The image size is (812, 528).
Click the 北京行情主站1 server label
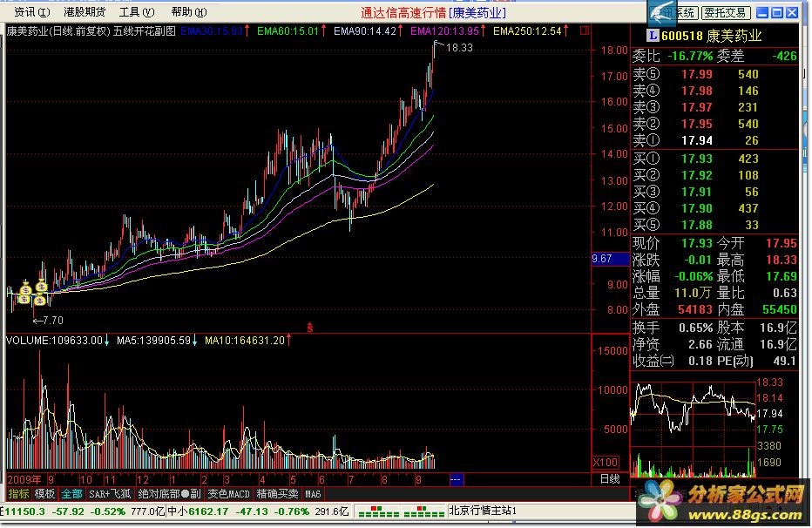(x=482, y=511)
